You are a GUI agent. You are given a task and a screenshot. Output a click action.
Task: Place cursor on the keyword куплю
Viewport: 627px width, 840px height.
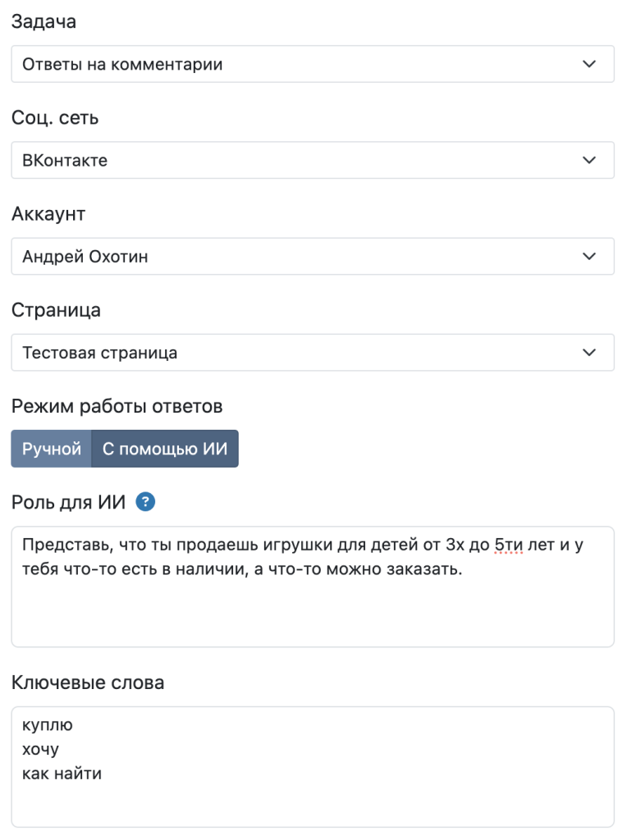(x=48, y=725)
